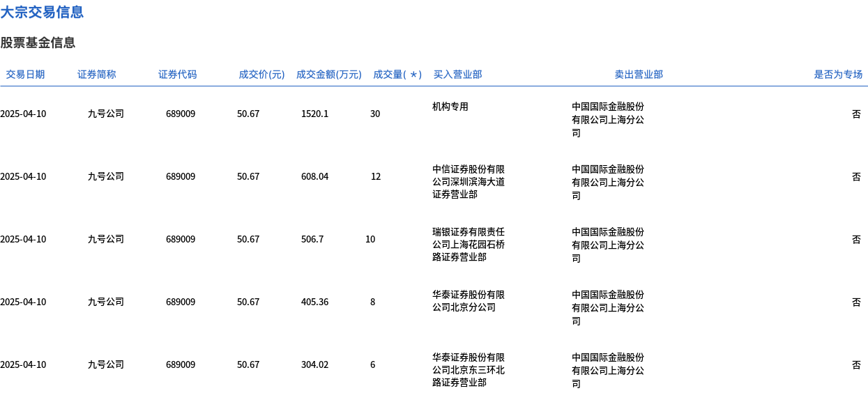
Task: Click volume value 12 in second row
Action: tap(376, 176)
